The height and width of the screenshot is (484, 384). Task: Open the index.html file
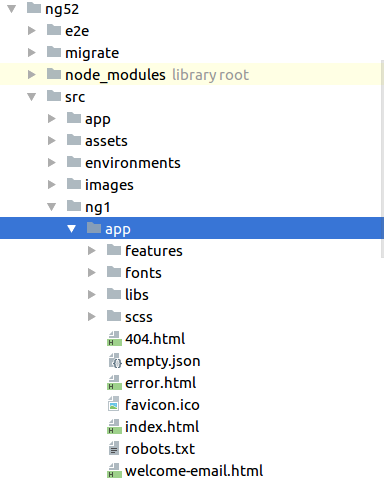tap(162, 427)
